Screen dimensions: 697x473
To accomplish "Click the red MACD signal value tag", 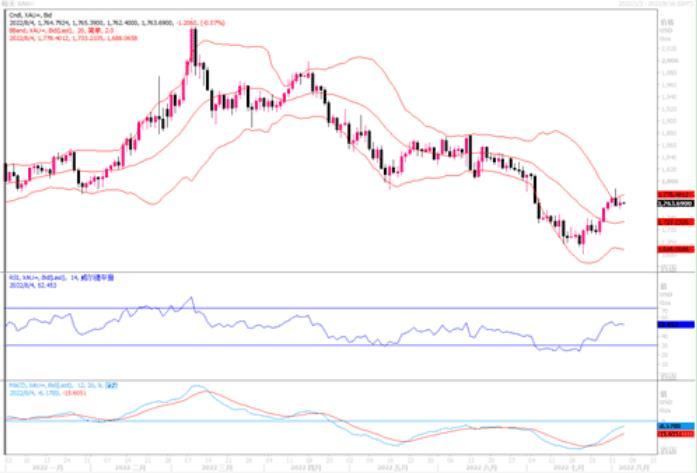I will click(669, 434).
